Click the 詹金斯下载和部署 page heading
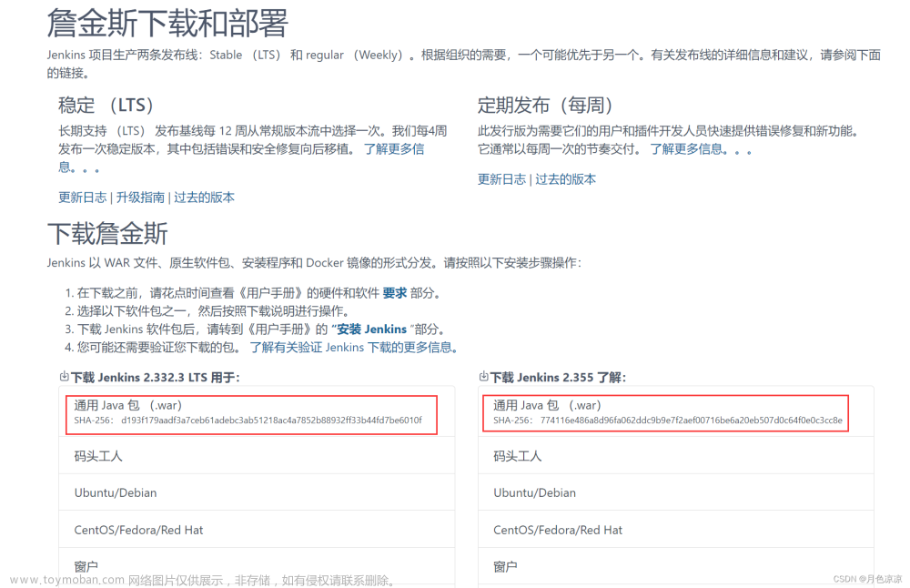 click(167, 24)
